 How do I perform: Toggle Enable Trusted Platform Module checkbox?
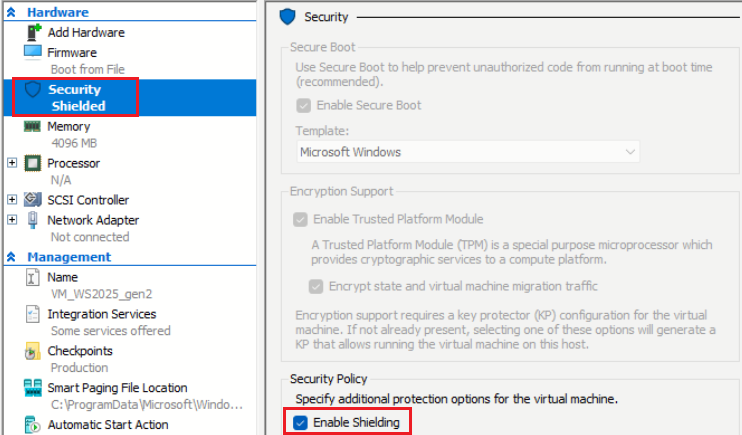pyautogui.click(x=300, y=219)
